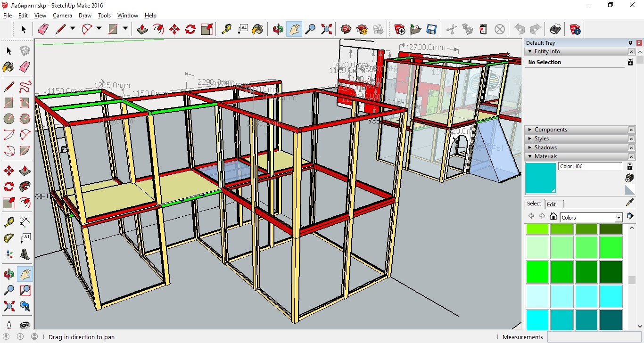Click the Create Material button
Viewport: 644px width, 343px height.
tap(629, 178)
